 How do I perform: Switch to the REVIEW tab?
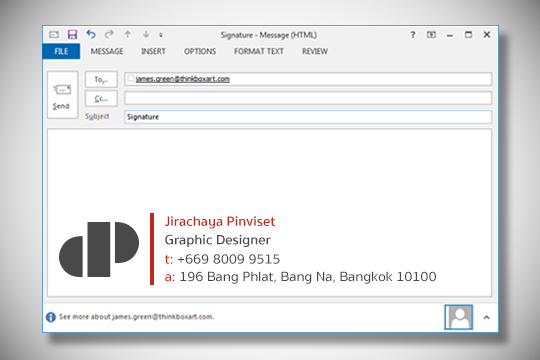[x=315, y=51]
